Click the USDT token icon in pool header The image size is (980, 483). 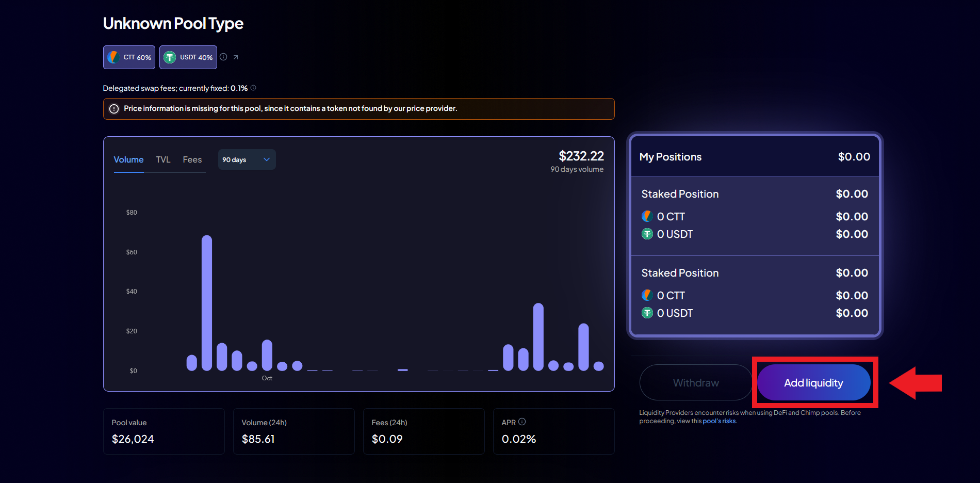click(x=170, y=57)
